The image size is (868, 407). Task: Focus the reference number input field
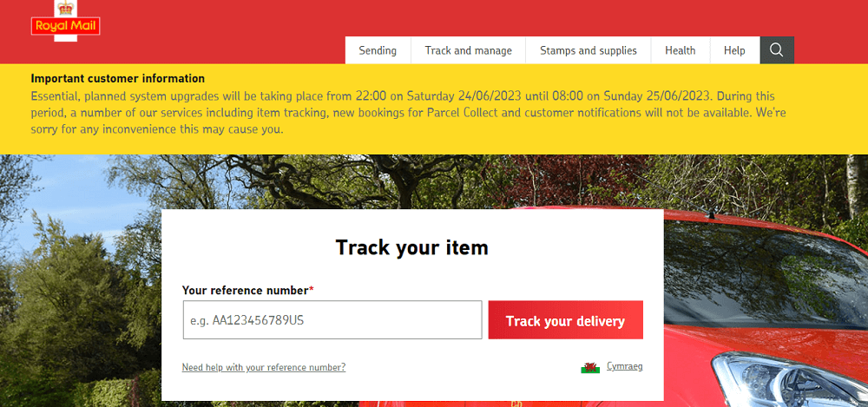(x=332, y=320)
